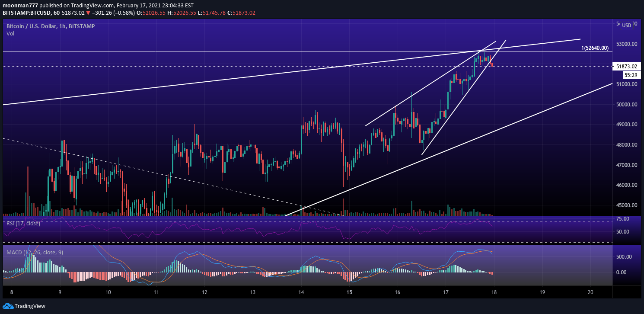Click the MACD 0.00 scale value
The height and width of the screenshot is (314, 644).
coord(622,272)
